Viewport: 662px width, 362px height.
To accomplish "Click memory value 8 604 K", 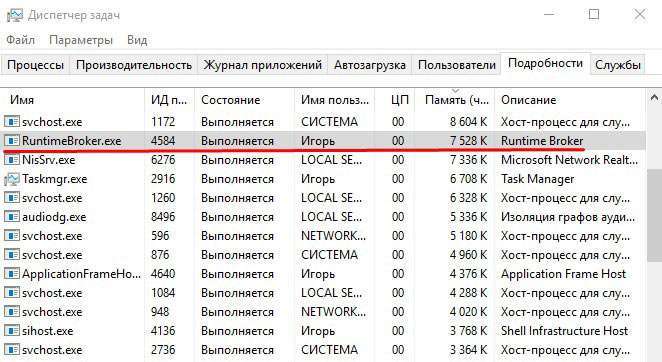I will [x=468, y=122].
